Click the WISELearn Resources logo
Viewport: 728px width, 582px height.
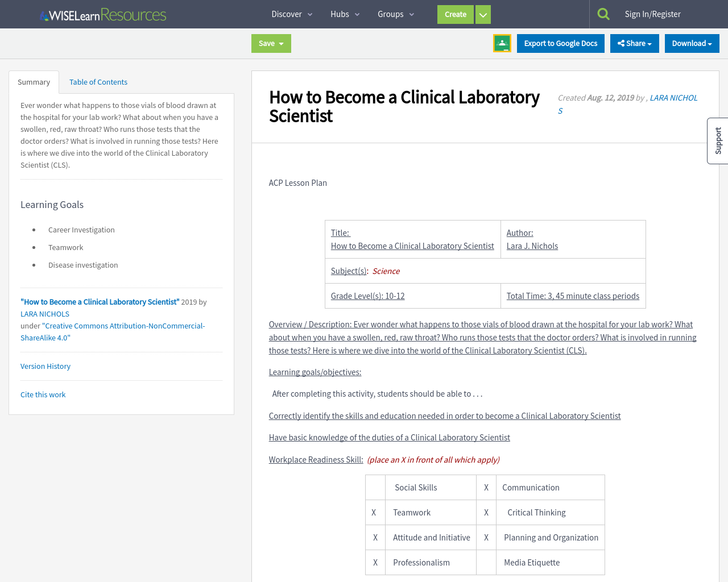pyautogui.click(x=102, y=14)
